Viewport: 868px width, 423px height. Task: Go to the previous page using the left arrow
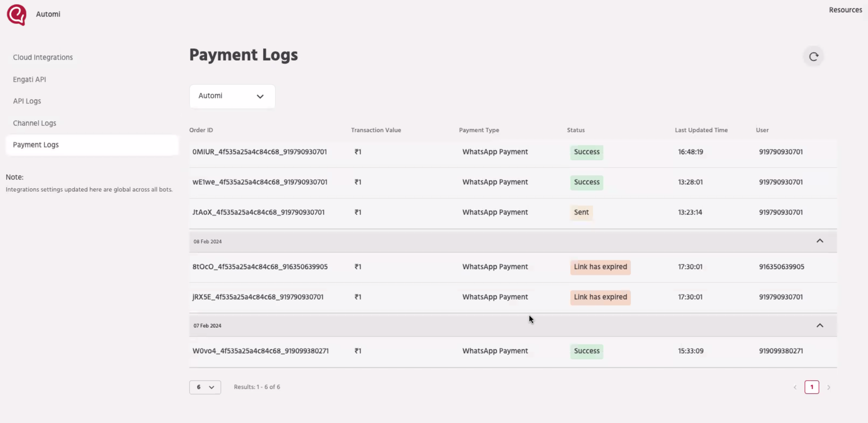[x=795, y=387]
